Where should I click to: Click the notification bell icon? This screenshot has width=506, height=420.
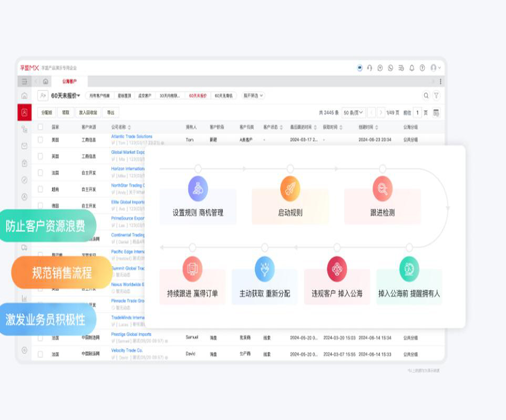click(x=412, y=68)
